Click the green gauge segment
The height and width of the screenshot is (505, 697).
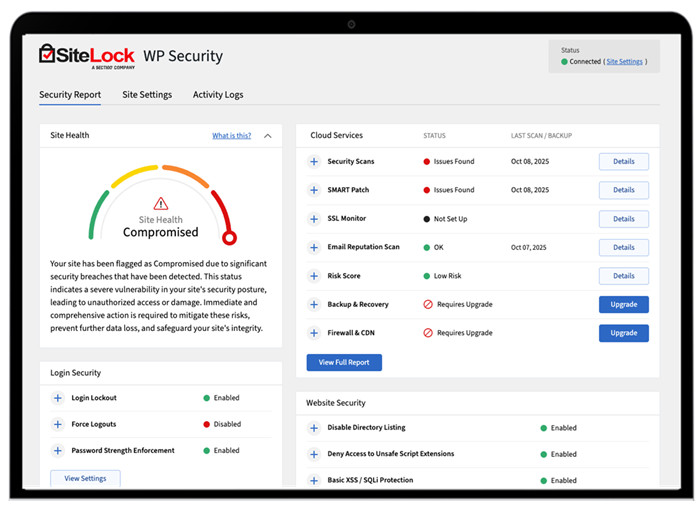pyautogui.click(x=97, y=214)
